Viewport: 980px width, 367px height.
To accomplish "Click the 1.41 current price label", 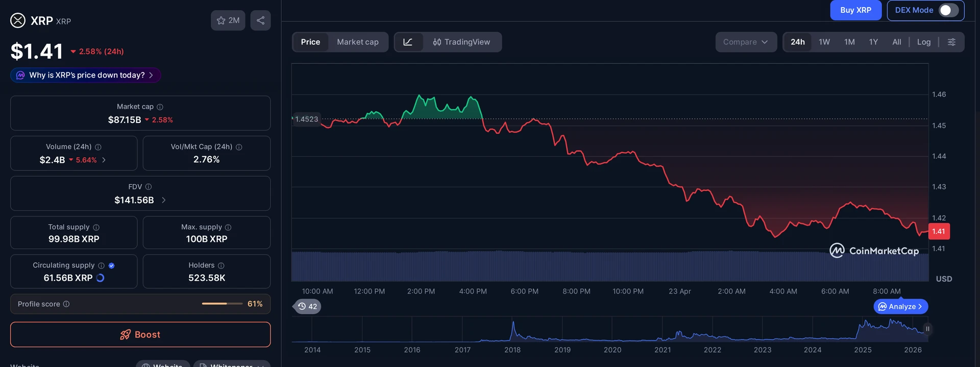I will tap(939, 231).
